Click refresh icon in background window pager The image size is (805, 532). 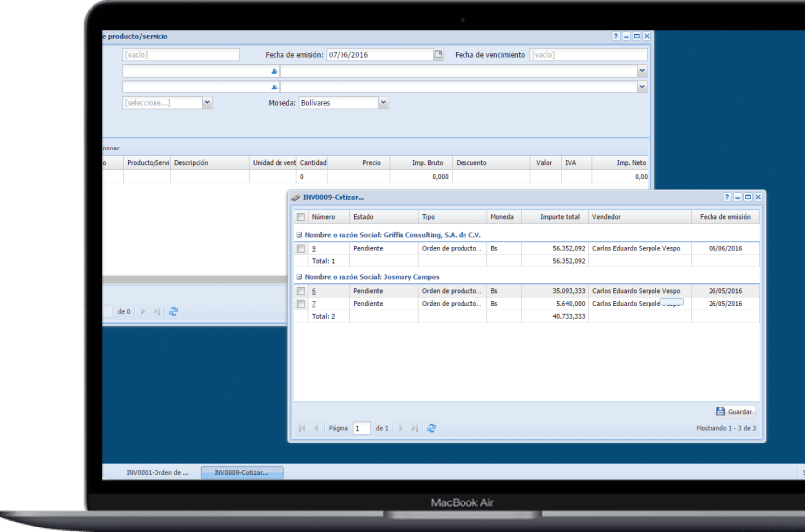[174, 311]
